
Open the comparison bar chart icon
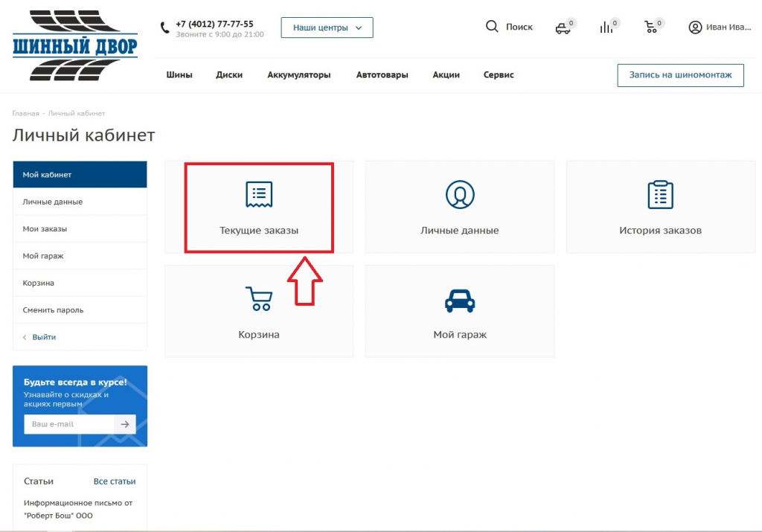[x=606, y=28]
